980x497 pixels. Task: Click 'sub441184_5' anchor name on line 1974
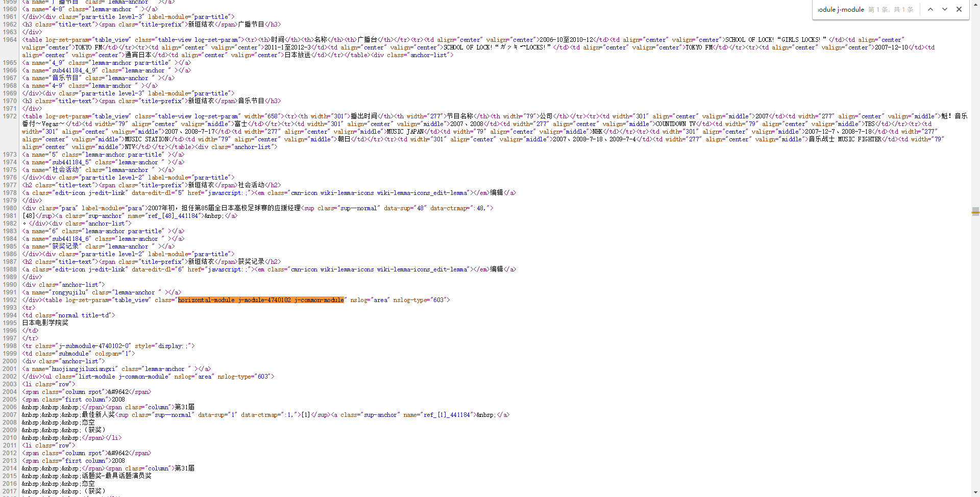click(70, 162)
